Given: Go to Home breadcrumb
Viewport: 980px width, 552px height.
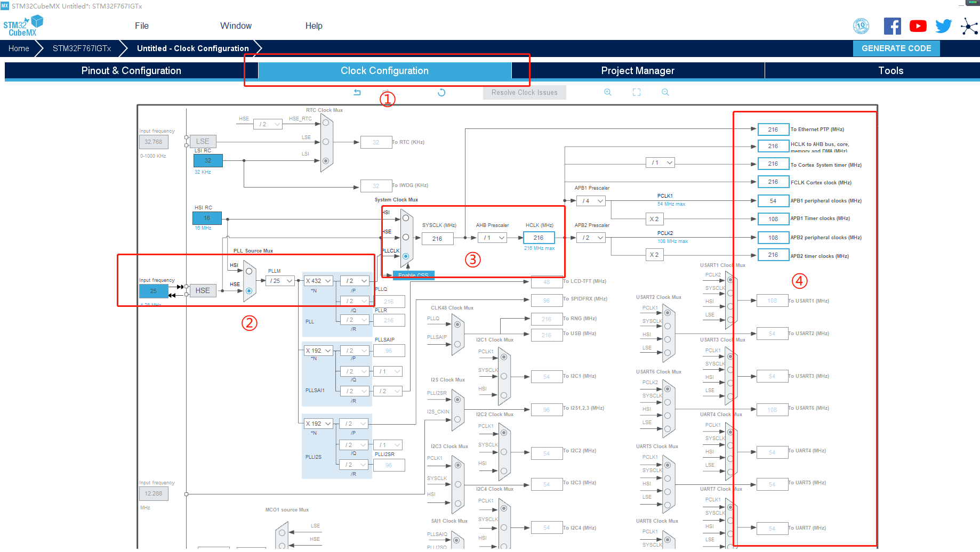Looking at the screenshot, I should 19,48.
